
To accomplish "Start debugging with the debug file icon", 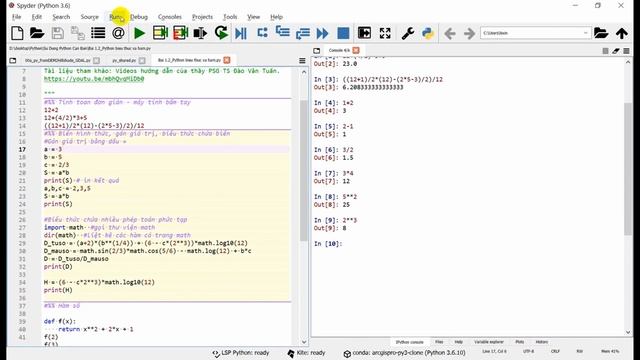I will coord(241,33).
